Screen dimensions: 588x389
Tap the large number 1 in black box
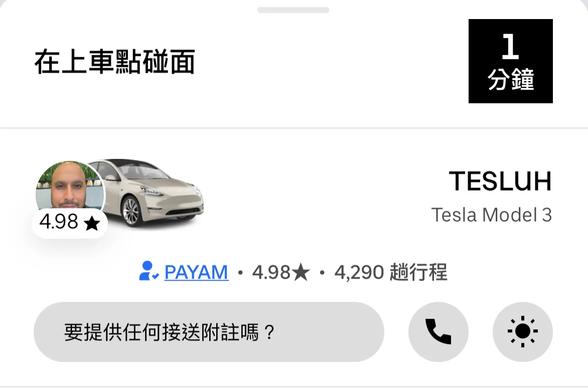coord(511,47)
